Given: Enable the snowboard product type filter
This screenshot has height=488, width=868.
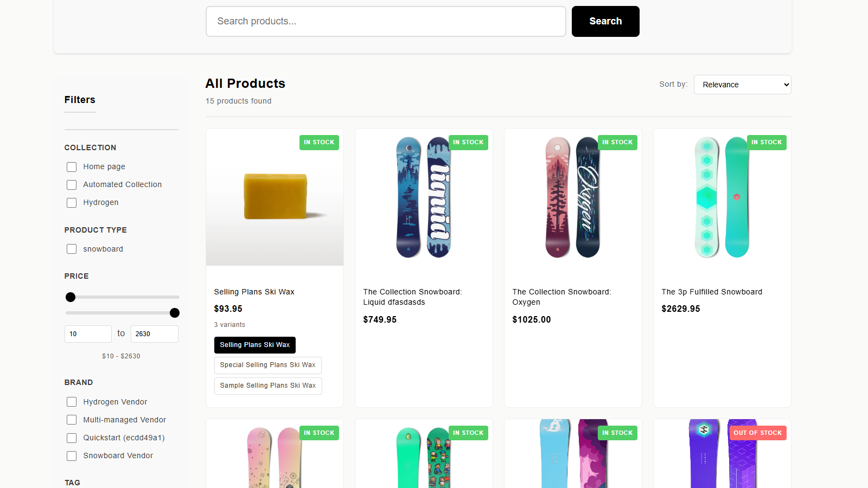Looking at the screenshot, I should click(71, 249).
